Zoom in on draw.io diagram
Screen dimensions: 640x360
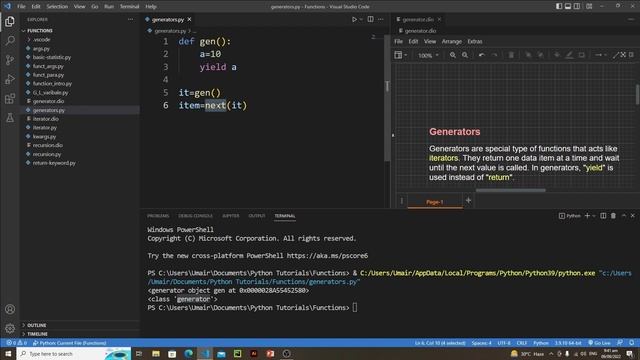click(x=453, y=55)
